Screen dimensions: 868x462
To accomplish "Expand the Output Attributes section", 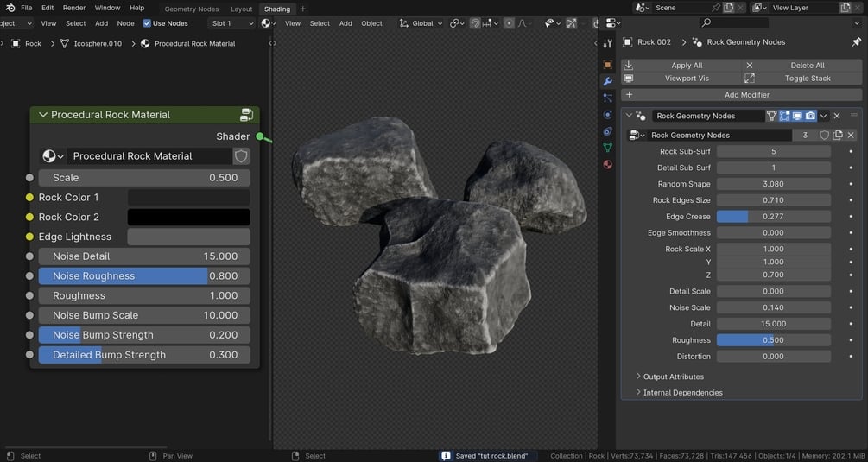I will point(674,377).
